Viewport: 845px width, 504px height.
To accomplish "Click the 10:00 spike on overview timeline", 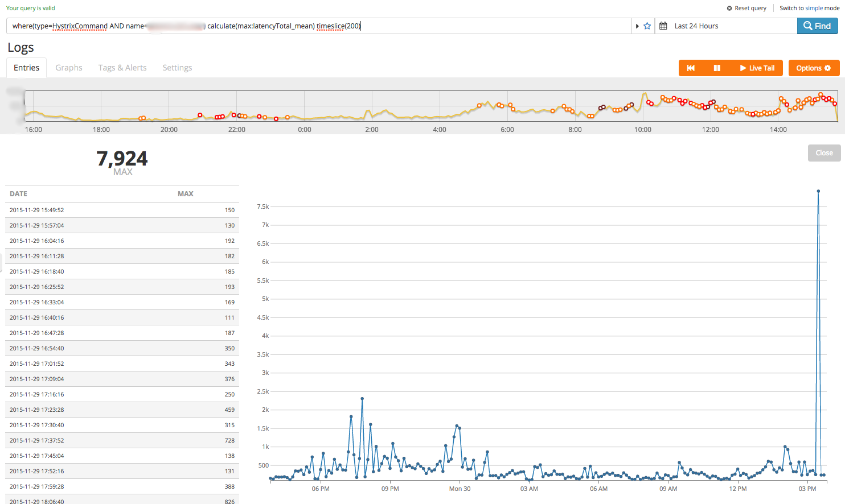I will pos(645,94).
